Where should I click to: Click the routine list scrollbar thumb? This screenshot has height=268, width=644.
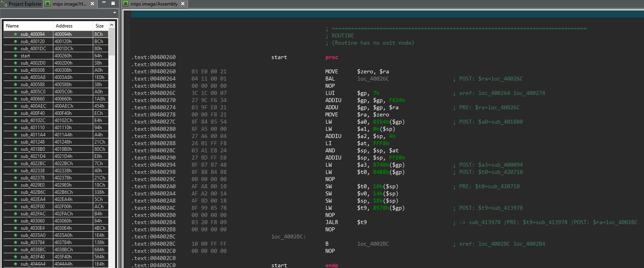click(112, 41)
